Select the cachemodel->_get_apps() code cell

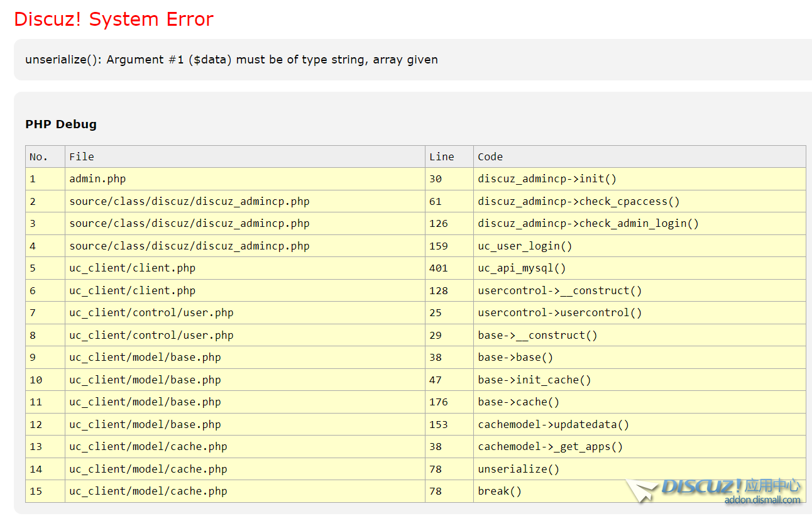coord(550,447)
